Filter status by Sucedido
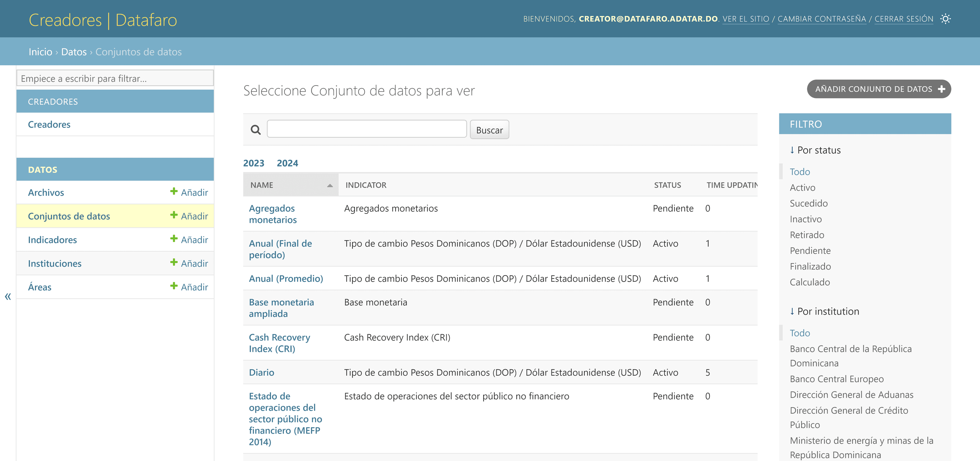Image resolution: width=980 pixels, height=461 pixels. 808,203
